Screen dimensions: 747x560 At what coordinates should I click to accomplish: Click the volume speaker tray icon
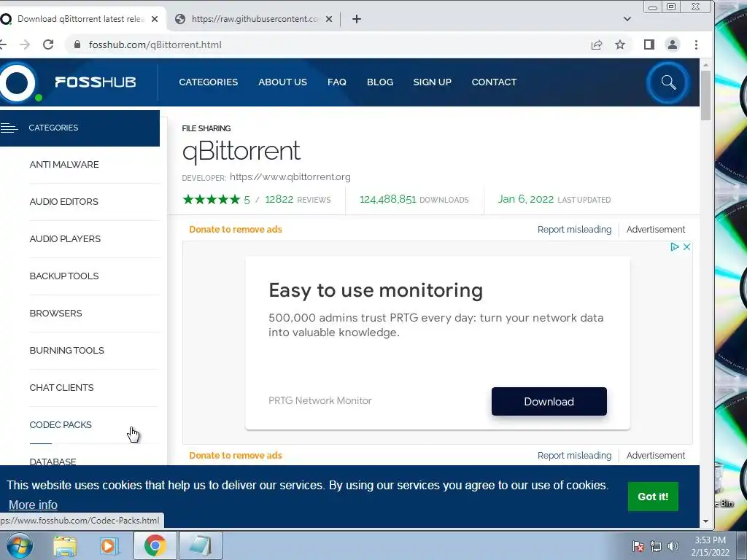pos(673,546)
